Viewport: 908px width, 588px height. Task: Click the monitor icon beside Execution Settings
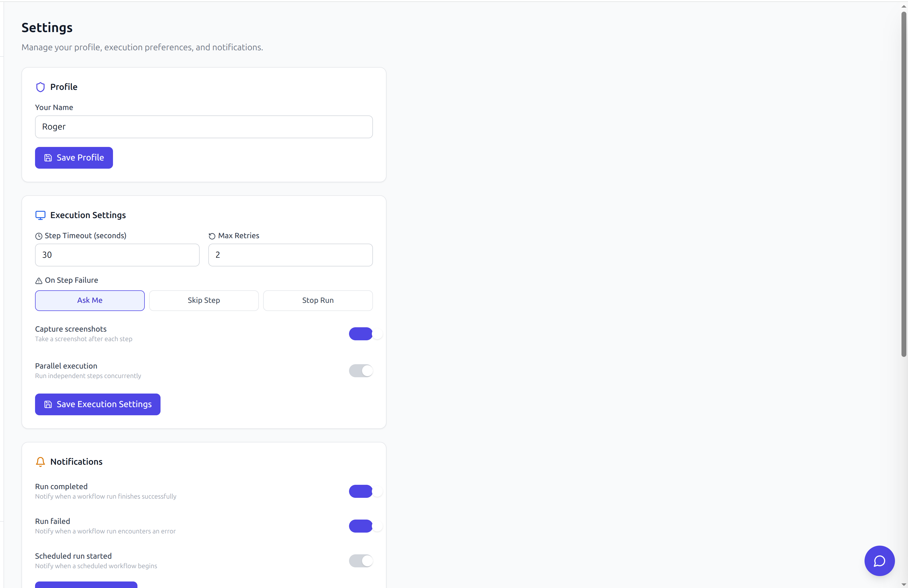(x=40, y=215)
